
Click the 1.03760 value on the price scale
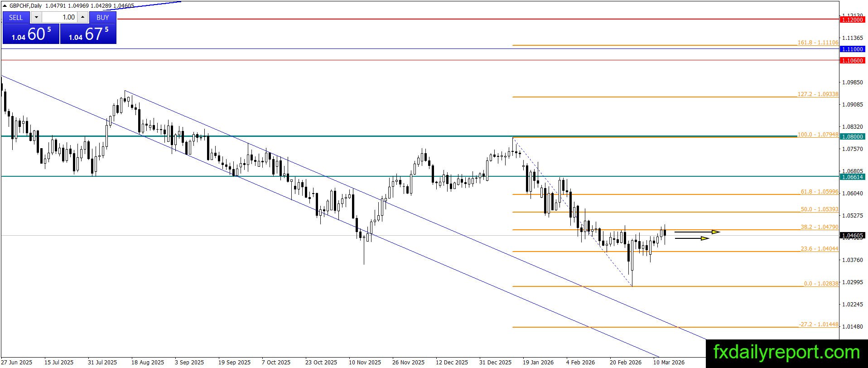[852, 260]
